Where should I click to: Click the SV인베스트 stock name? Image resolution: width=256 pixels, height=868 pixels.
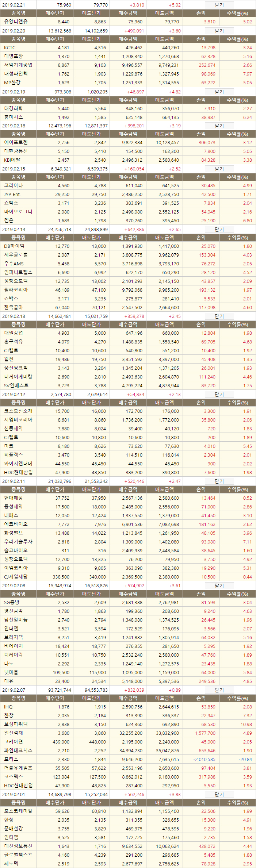16,385
